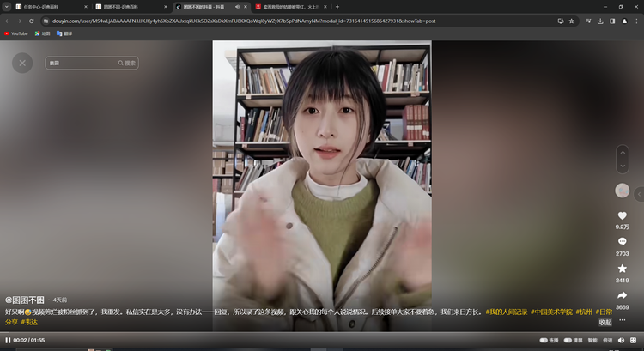
Task: Open the hashtag #中国美术学院
Action: (x=551, y=312)
